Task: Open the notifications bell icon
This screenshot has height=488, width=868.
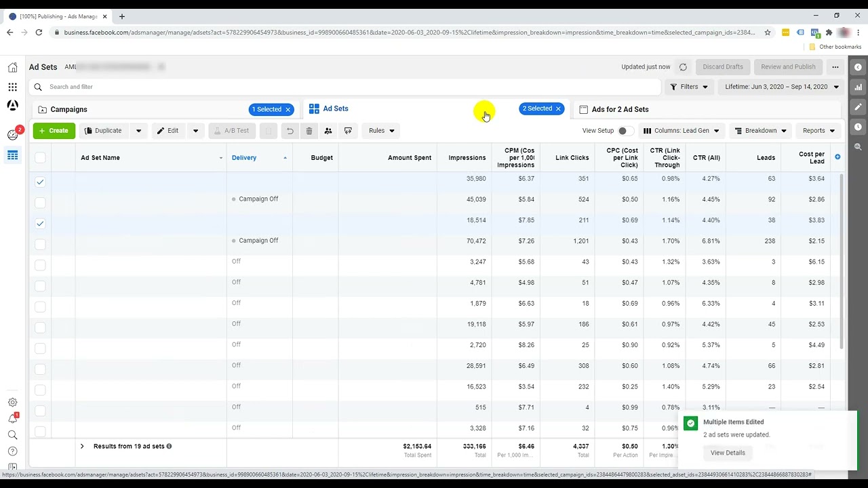Action: click(x=12, y=419)
